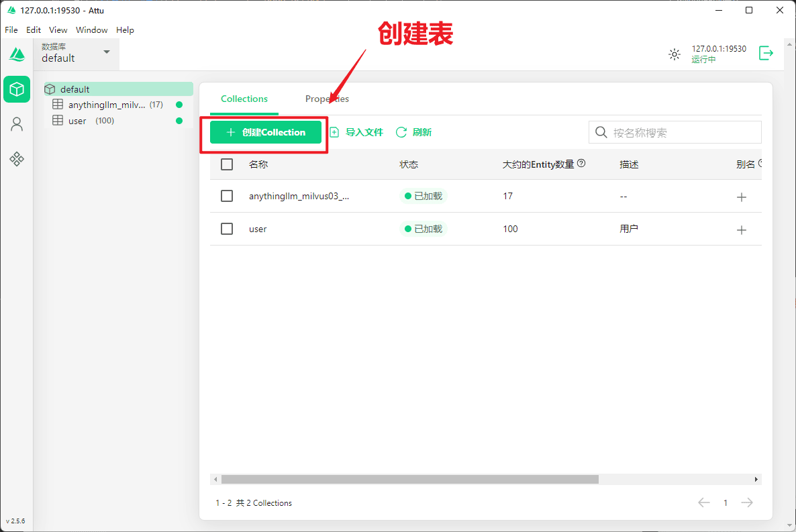
Task: Click the Attu logo icon in sidebar
Action: tap(17, 54)
